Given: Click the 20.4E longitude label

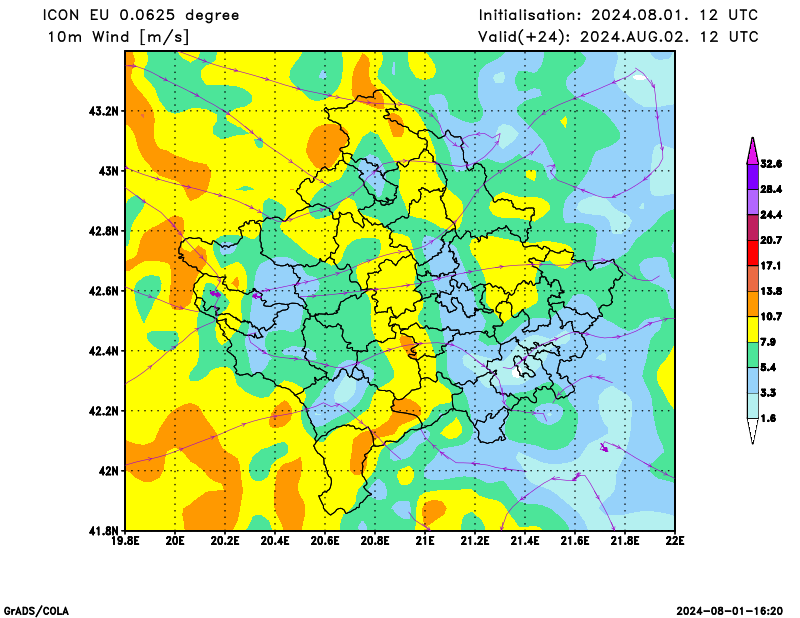Looking at the screenshot, I should tap(275, 540).
